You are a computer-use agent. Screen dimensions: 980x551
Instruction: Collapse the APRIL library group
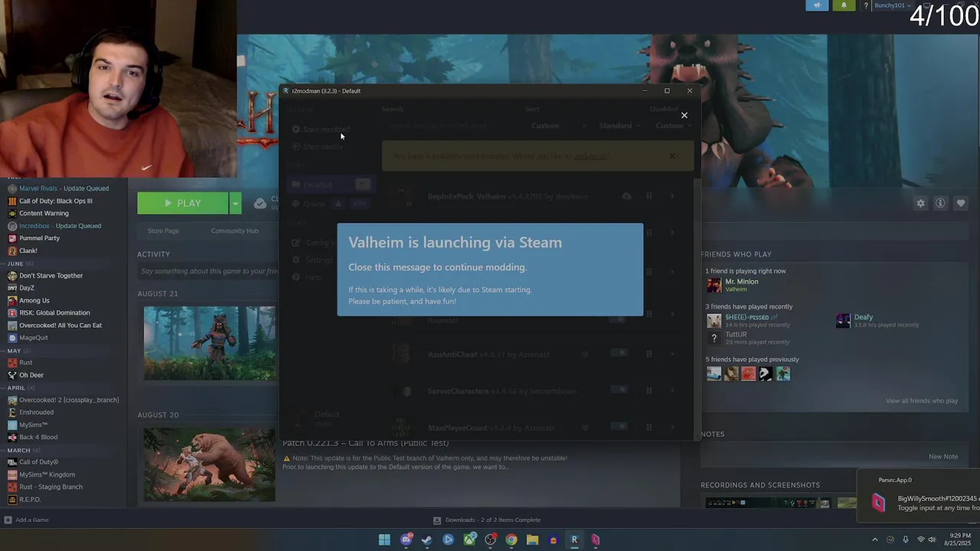(16, 388)
